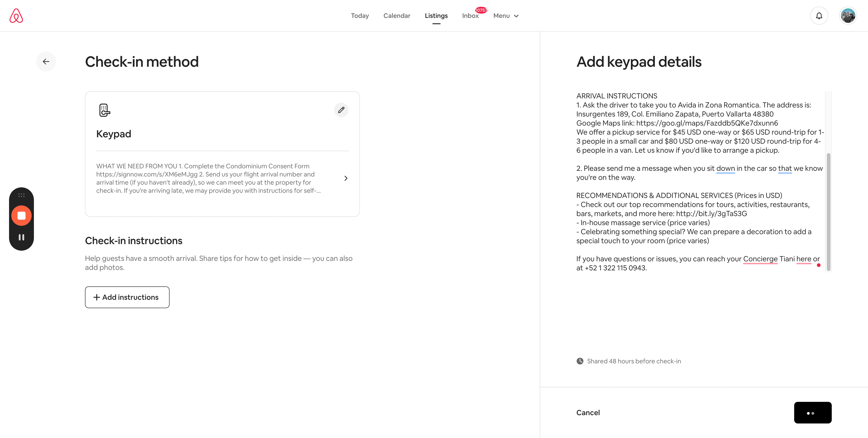Expand the Menu dropdown
The height and width of the screenshot is (438, 868).
(x=506, y=16)
